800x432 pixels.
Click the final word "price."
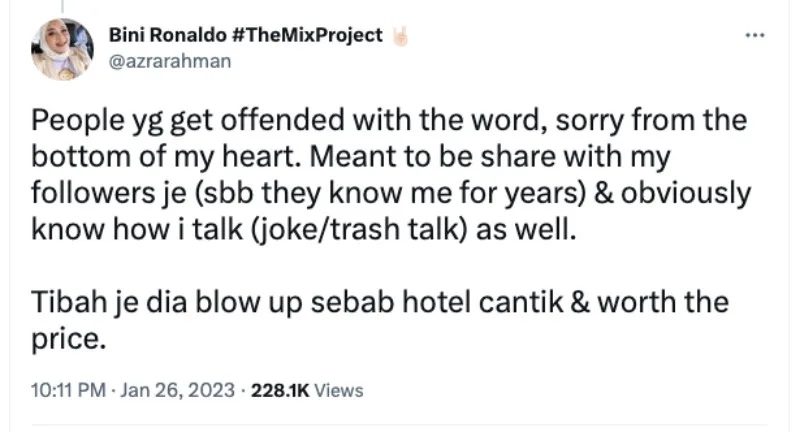coord(68,338)
